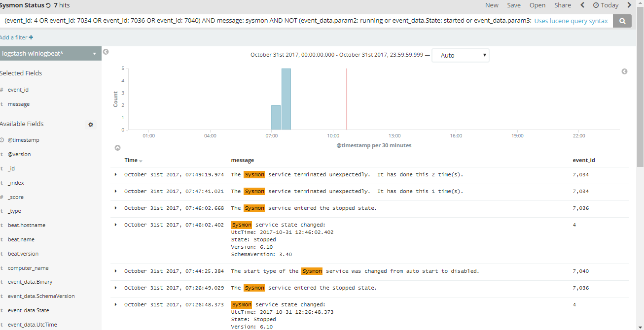Viewport: 644px width, 330px height.
Task: Open the 'Uses lucene query syntax' link
Action: [x=571, y=21]
